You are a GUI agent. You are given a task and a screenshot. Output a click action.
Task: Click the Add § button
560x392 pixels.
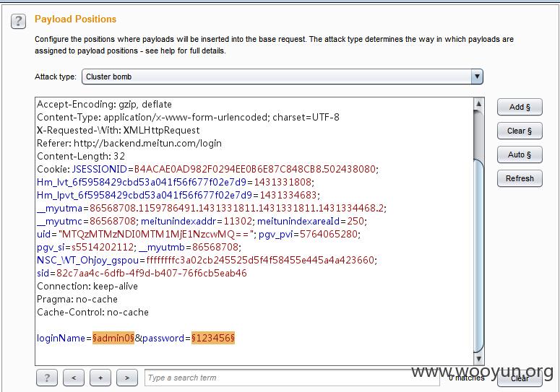click(x=520, y=107)
